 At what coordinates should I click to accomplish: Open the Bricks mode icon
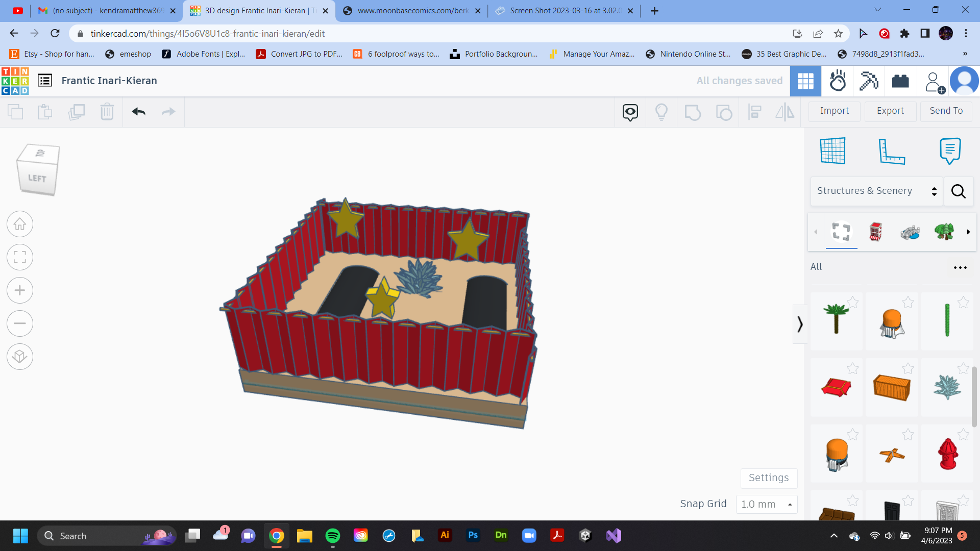click(x=900, y=81)
